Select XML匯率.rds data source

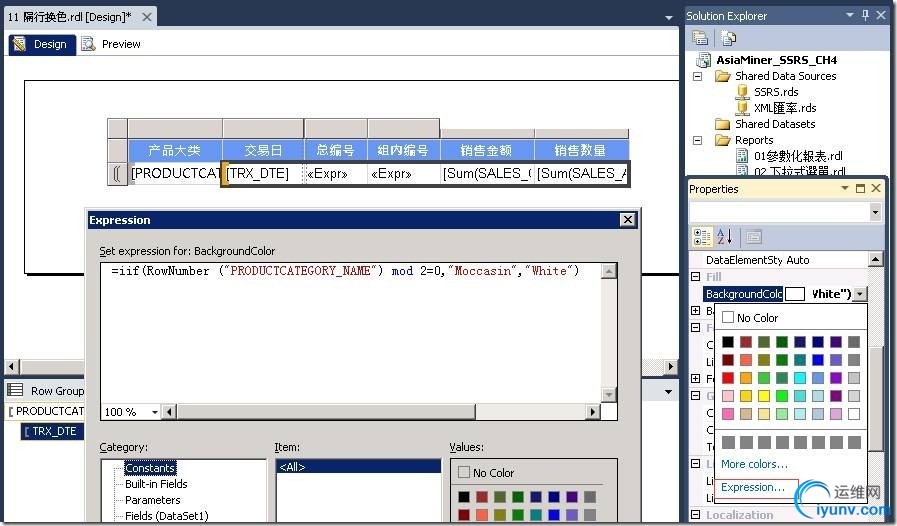[785, 108]
